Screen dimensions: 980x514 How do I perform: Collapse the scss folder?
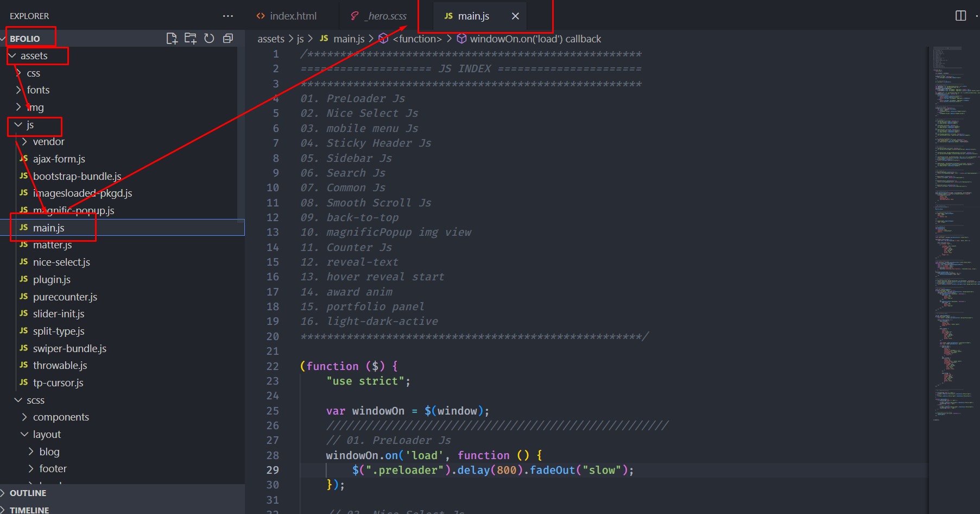[x=35, y=400]
